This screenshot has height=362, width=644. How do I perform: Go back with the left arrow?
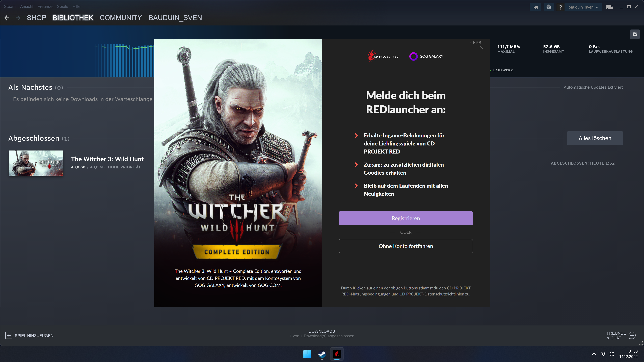pos(7,18)
